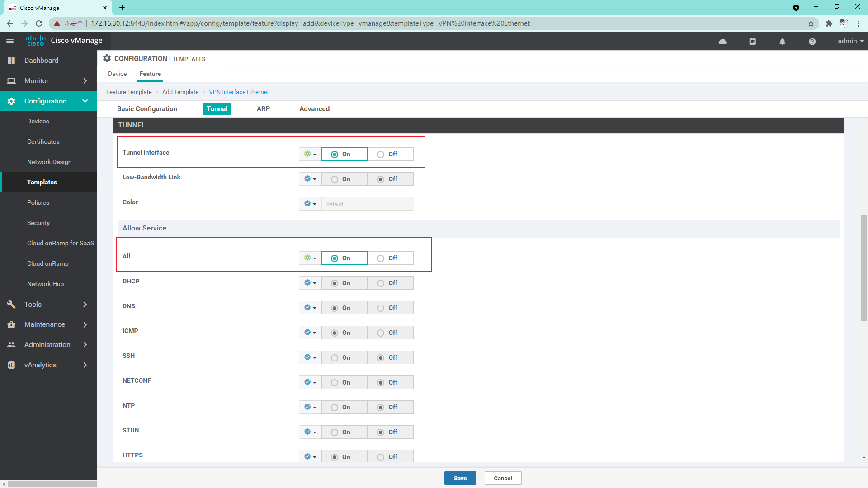
Task: Open the Device templates tab
Action: [117, 74]
